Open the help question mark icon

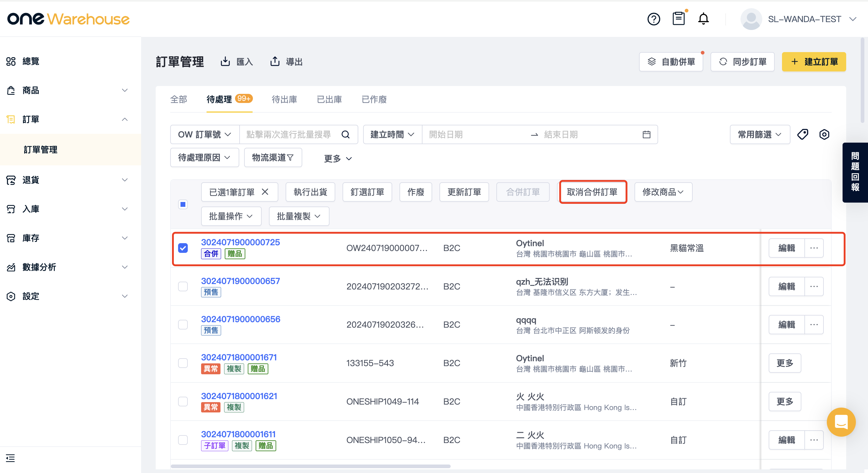[x=653, y=19]
